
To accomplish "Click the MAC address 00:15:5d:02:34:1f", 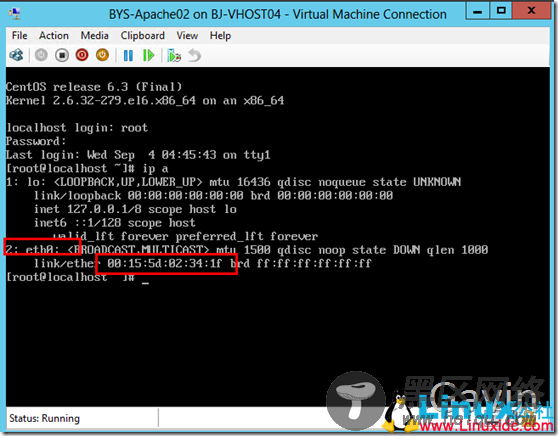I will (x=164, y=264).
